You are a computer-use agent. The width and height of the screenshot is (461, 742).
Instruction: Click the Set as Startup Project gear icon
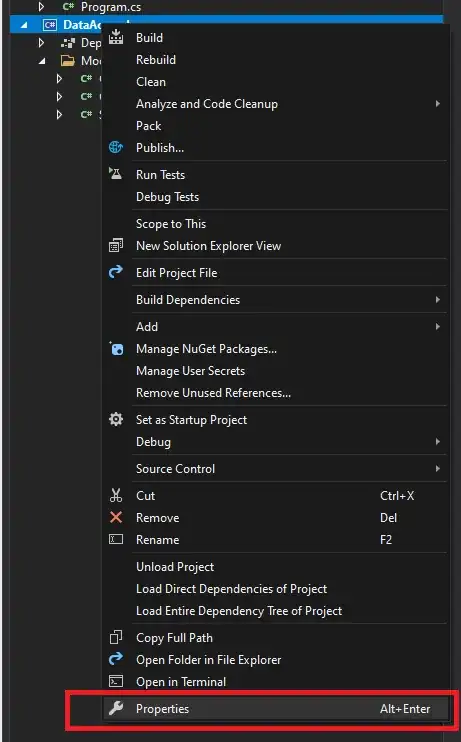(116, 419)
